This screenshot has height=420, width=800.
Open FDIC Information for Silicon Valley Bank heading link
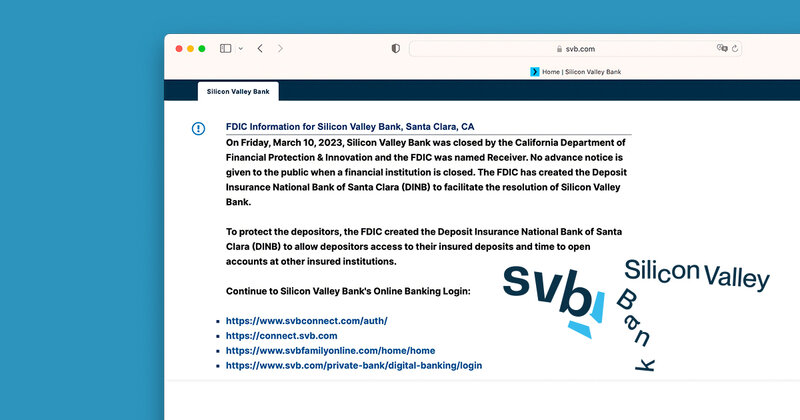click(350, 127)
